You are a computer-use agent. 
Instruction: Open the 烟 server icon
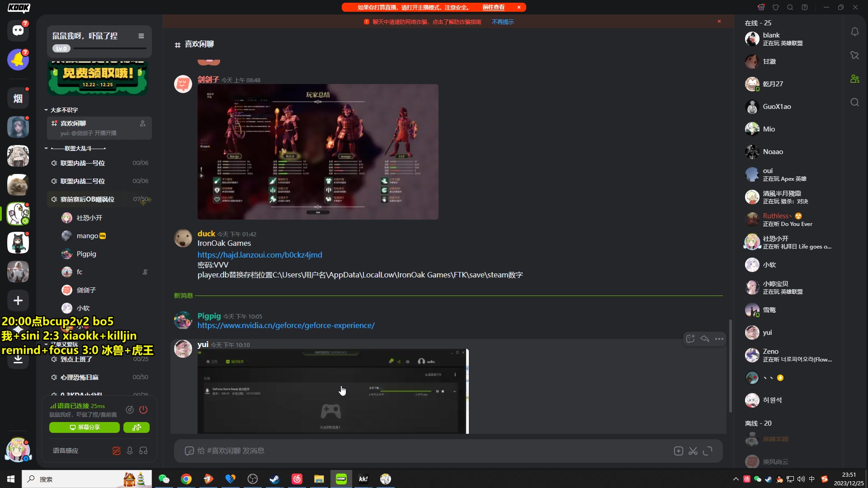[18, 99]
